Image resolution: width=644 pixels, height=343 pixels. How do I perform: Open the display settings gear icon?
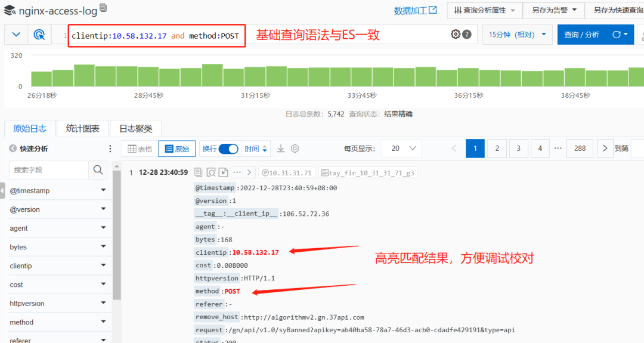[x=295, y=149]
